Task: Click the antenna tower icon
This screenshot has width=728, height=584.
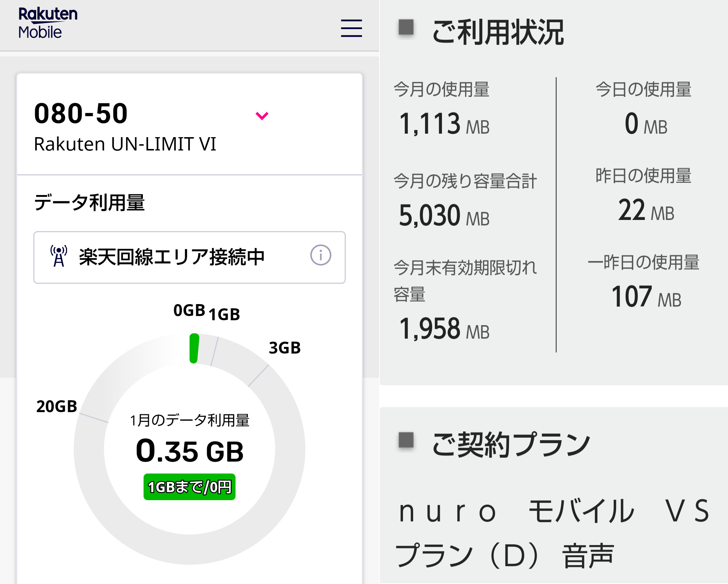Action: click(59, 256)
